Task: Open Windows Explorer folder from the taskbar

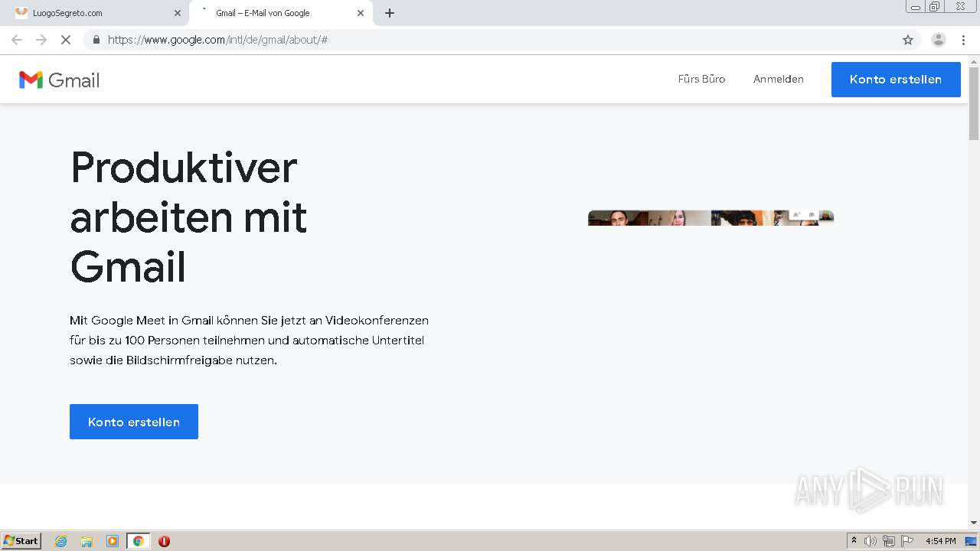Action: pos(87,541)
